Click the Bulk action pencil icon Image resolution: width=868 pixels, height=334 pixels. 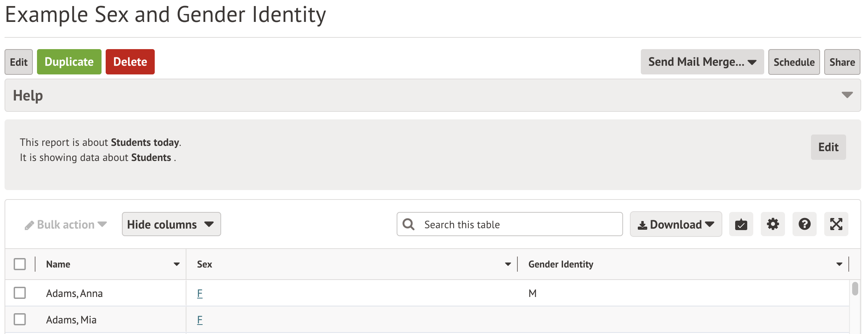(29, 225)
